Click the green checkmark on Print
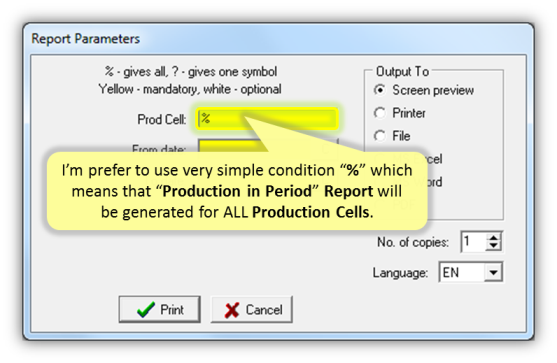557x363 pixels. [146, 310]
